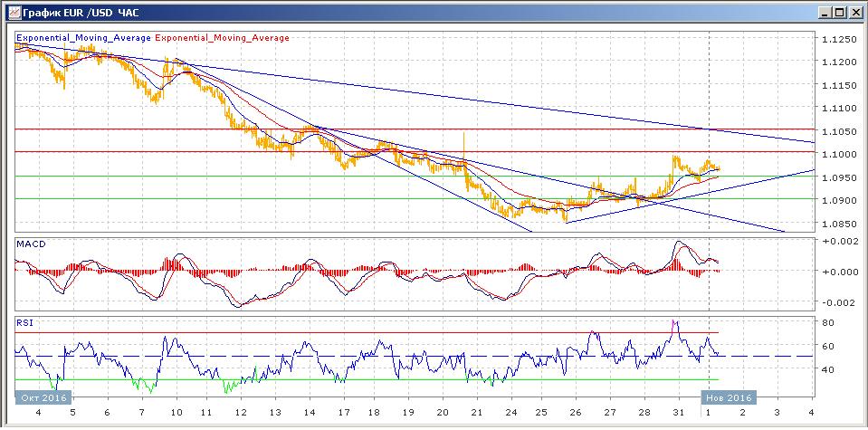Select the red Exponential_Moving_Average legend label
Image resolution: width=868 pixels, height=430 pixels.
click(223, 38)
